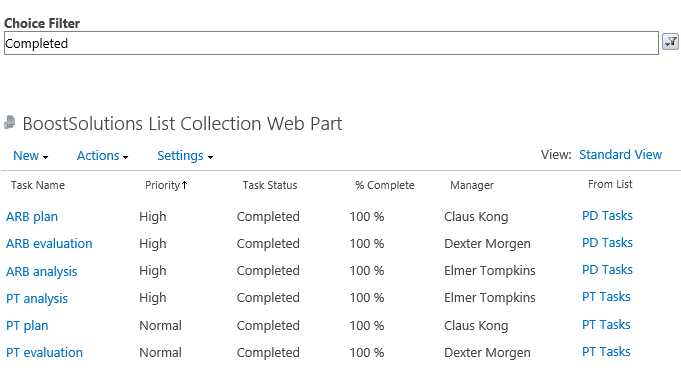Viewport: 681px width, 377px height.
Task: Sort by Task Name column header
Action: (38, 185)
